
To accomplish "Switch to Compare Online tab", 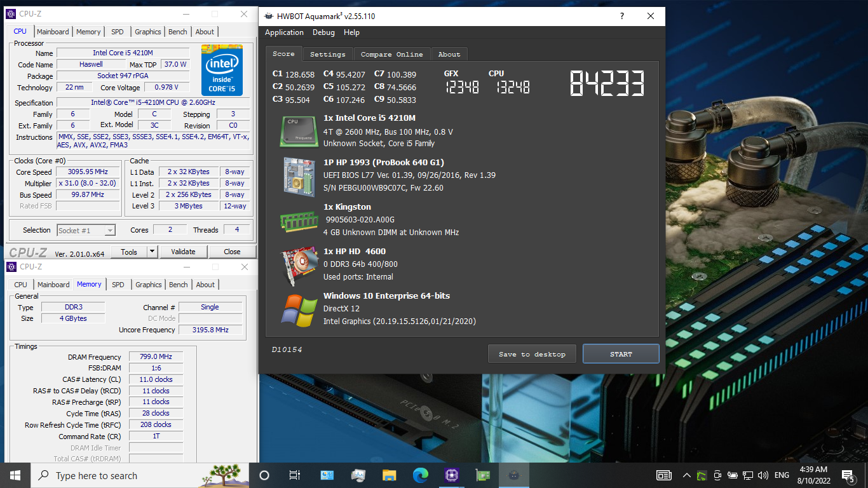I will click(391, 54).
